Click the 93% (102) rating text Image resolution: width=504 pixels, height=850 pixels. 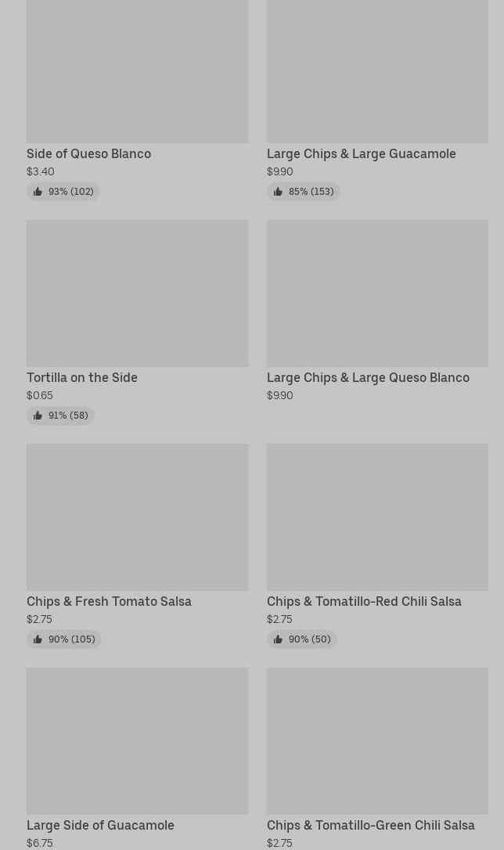[x=70, y=192]
